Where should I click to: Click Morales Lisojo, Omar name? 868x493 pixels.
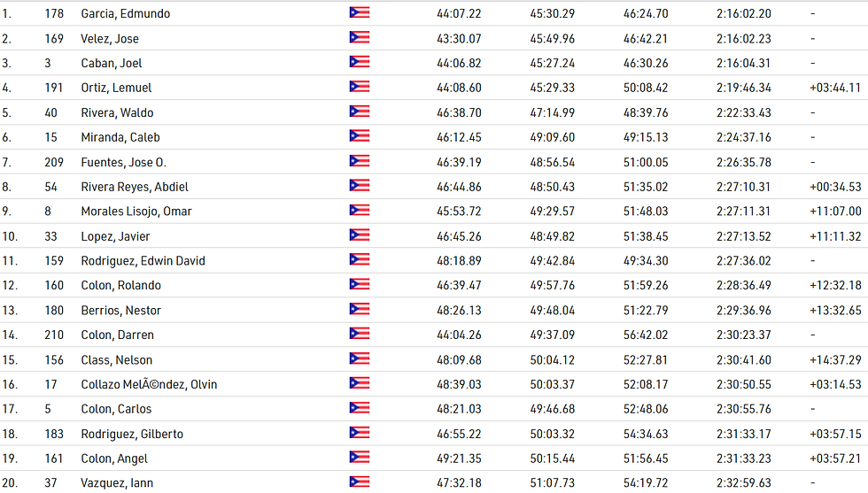point(136,212)
